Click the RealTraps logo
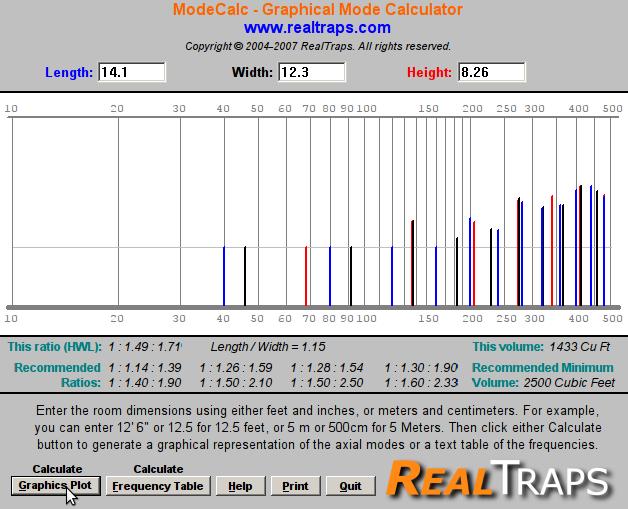Viewport: 628px width, 509px height. (x=499, y=479)
